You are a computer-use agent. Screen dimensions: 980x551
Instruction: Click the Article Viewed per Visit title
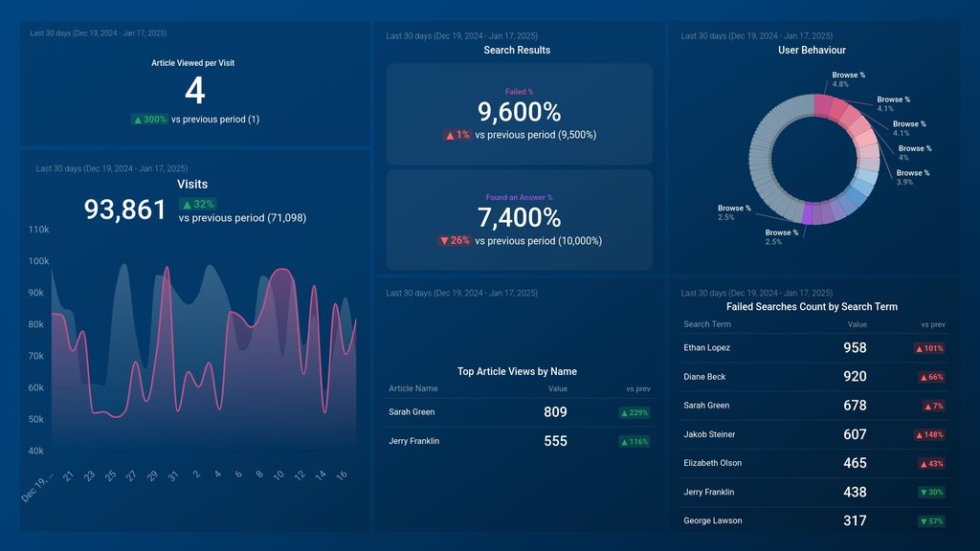pyautogui.click(x=192, y=63)
